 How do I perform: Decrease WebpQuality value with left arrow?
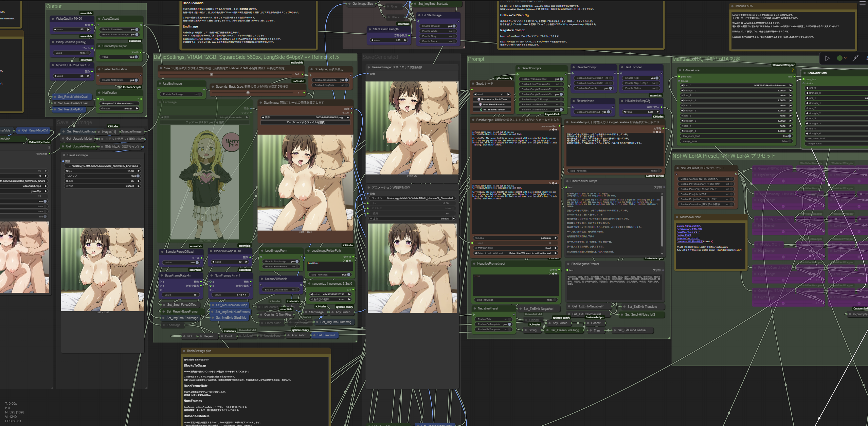click(55, 30)
